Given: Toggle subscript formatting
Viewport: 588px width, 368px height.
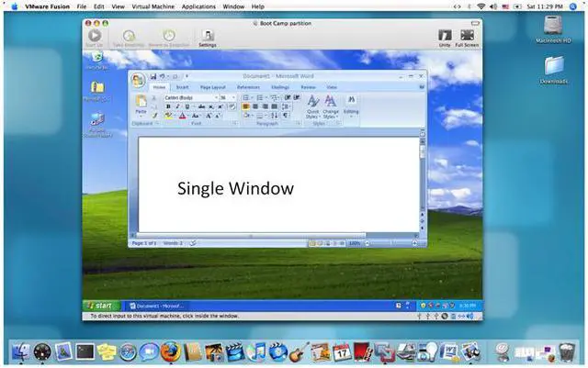Looking at the screenshot, I should (210, 106).
